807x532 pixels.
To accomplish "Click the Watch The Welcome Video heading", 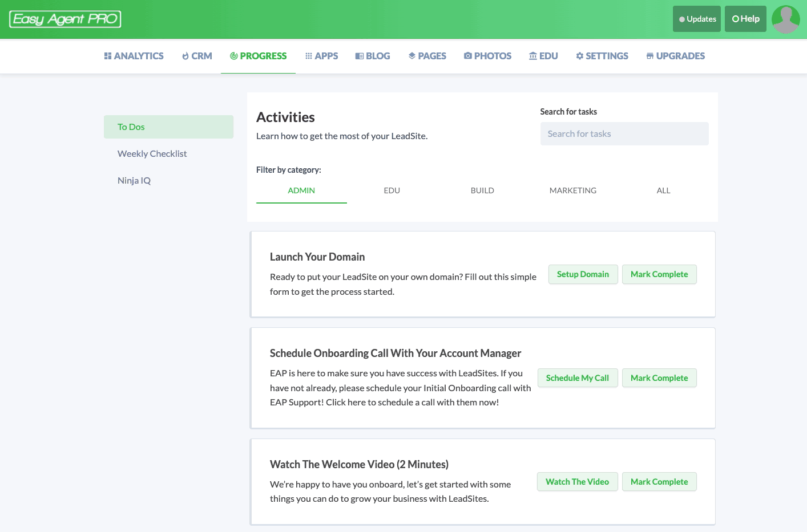I will (x=359, y=465).
